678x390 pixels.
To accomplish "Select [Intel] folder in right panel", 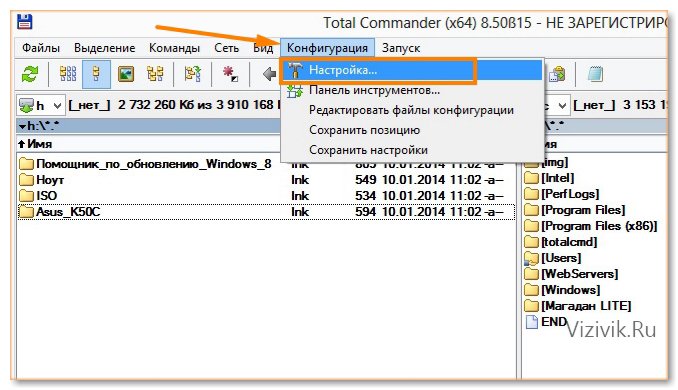I will pos(550,178).
